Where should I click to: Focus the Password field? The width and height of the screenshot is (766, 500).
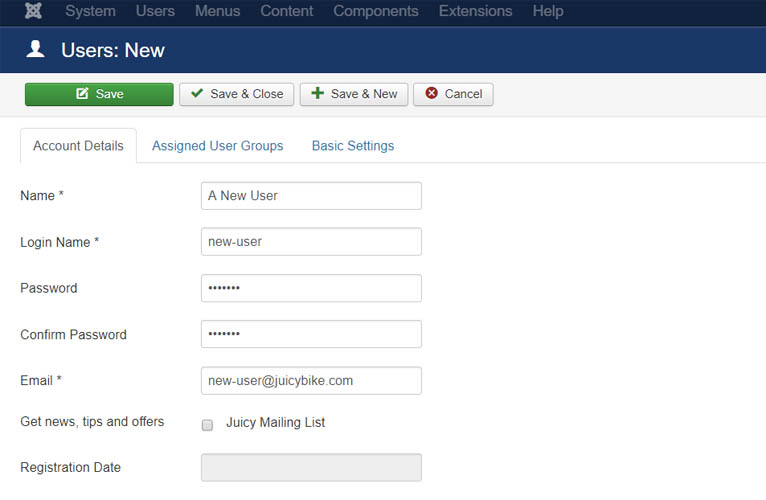[x=311, y=288]
